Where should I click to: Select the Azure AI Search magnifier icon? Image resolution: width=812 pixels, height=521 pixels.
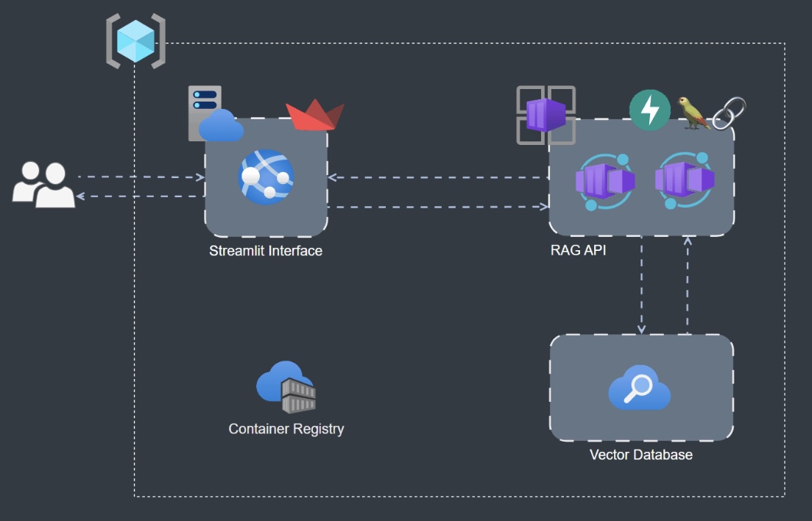point(639,391)
